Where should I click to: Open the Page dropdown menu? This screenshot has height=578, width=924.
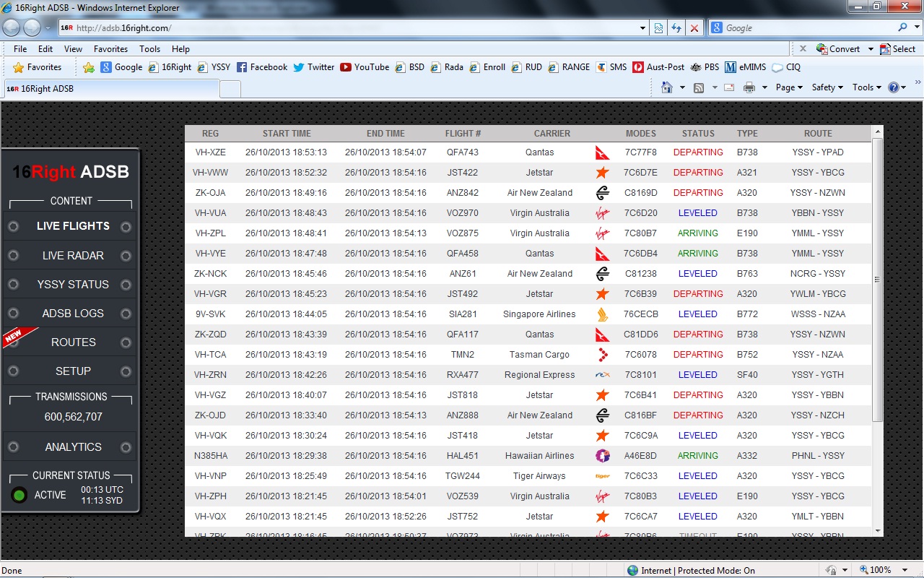pos(790,87)
